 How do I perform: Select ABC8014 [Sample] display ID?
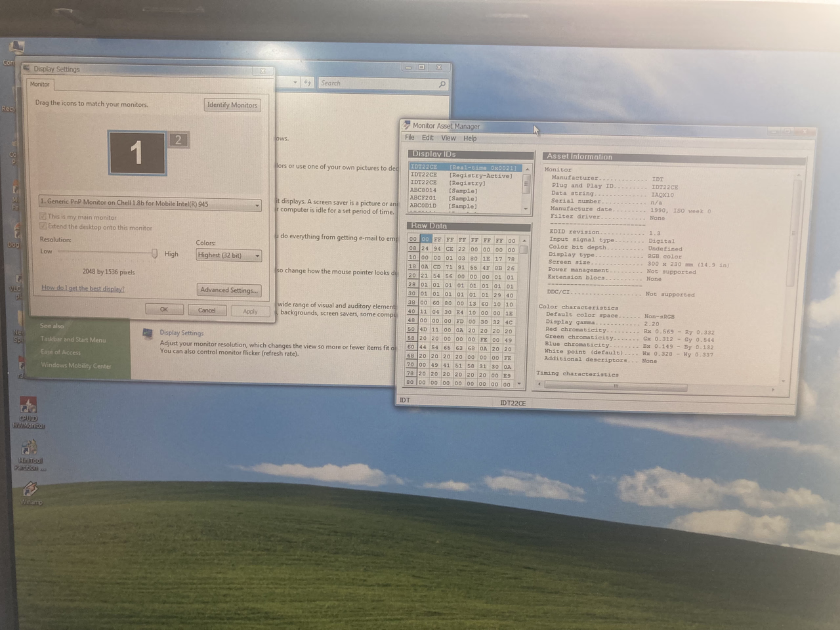tap(465, 191)
